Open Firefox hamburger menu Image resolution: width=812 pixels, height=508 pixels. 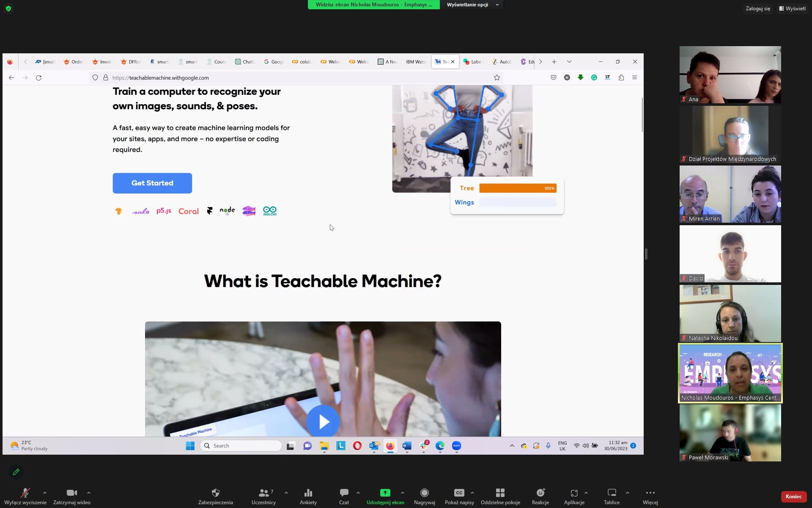634,77
